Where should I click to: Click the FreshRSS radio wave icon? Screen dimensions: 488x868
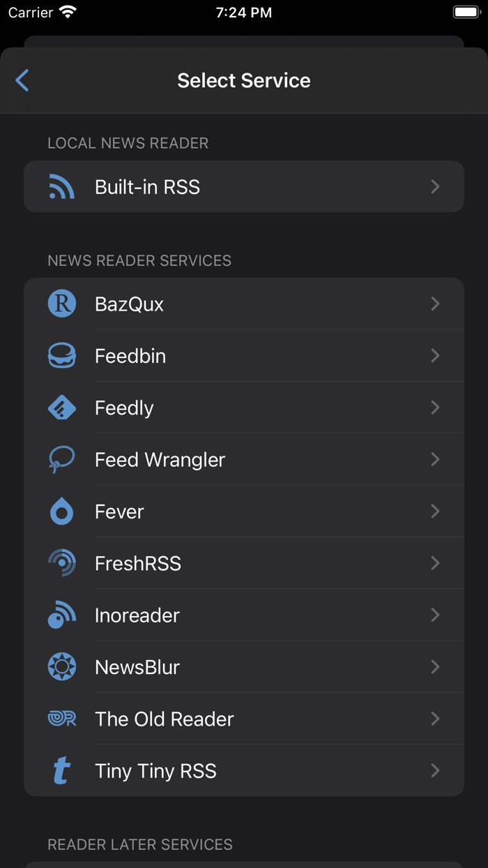click(62, 563)
